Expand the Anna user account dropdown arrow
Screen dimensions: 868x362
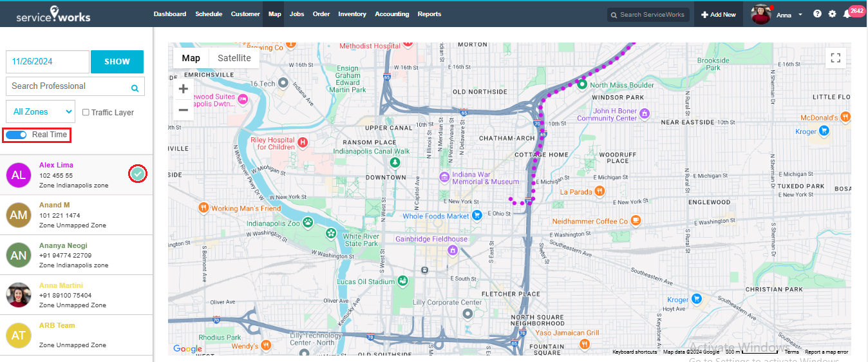point(800,15)
